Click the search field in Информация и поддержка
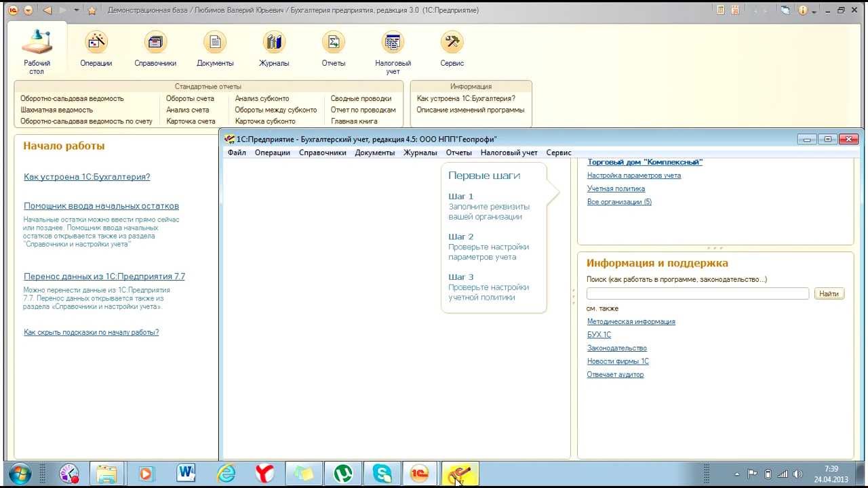 tap(698, 293)
